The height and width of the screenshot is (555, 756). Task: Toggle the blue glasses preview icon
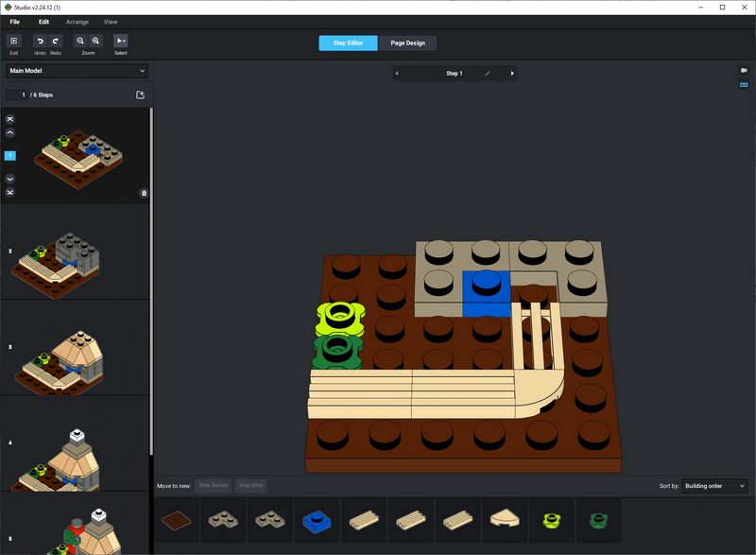click(x=743, y=85)
